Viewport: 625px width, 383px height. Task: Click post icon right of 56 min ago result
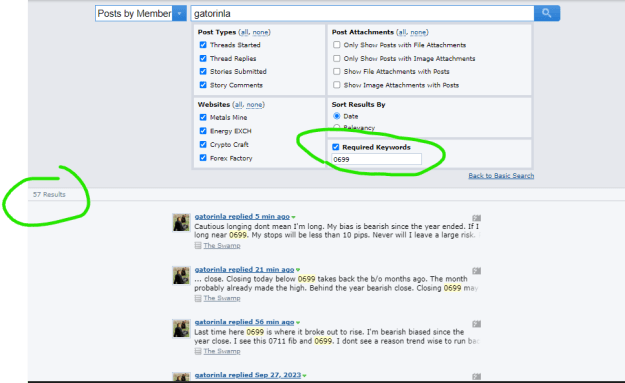tap(476, 324)
